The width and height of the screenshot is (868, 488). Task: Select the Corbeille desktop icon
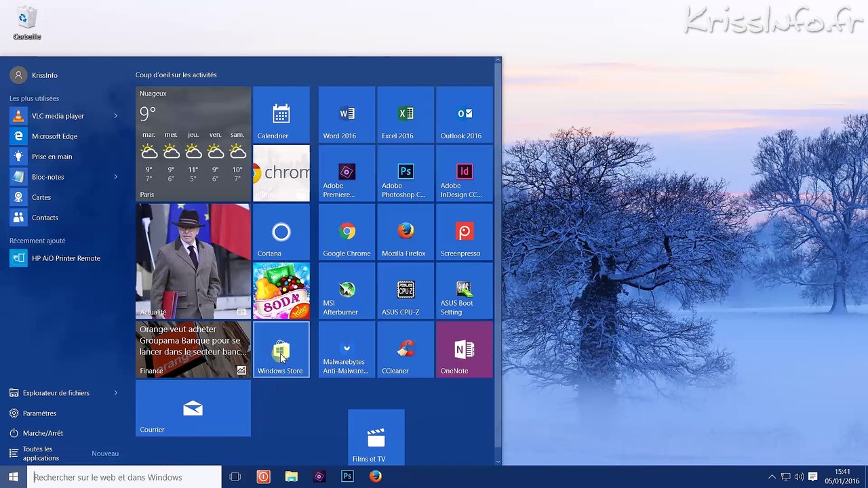click(x=27, y=23)
